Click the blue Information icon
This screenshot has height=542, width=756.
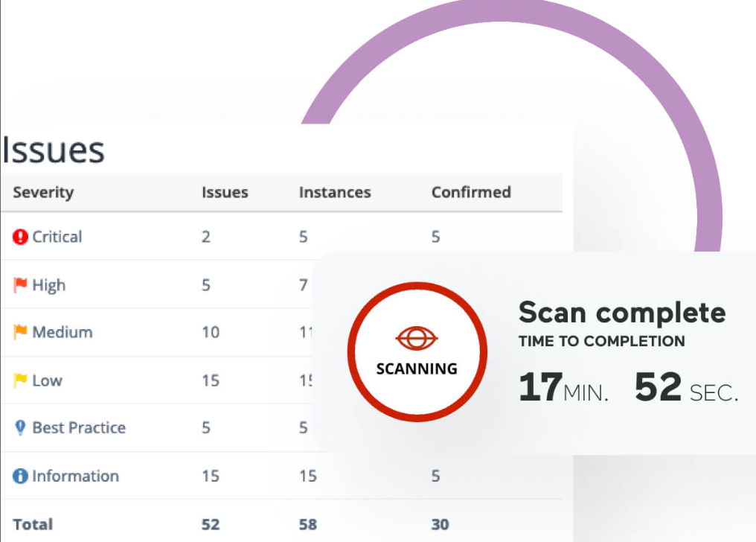20,476
